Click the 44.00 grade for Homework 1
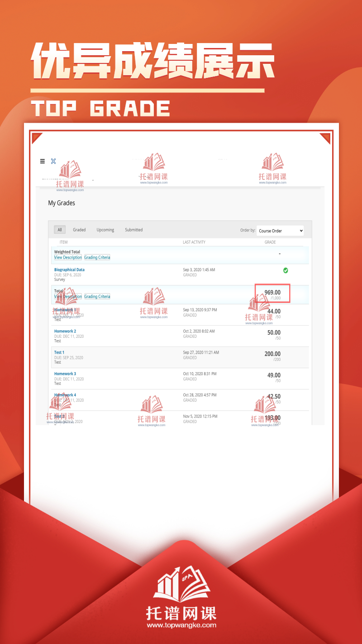362x644 pixels. 274,311
